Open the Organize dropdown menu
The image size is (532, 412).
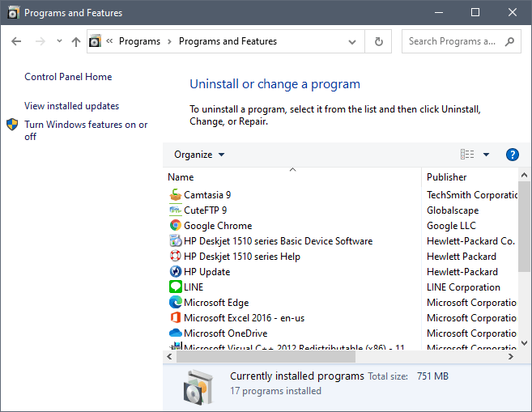199,155
